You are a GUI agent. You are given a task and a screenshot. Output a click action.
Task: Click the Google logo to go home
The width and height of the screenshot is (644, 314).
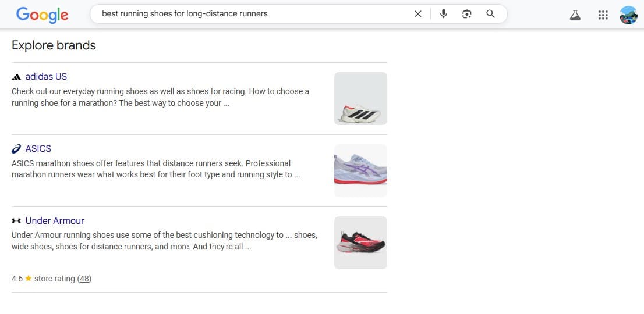point(42,15)
